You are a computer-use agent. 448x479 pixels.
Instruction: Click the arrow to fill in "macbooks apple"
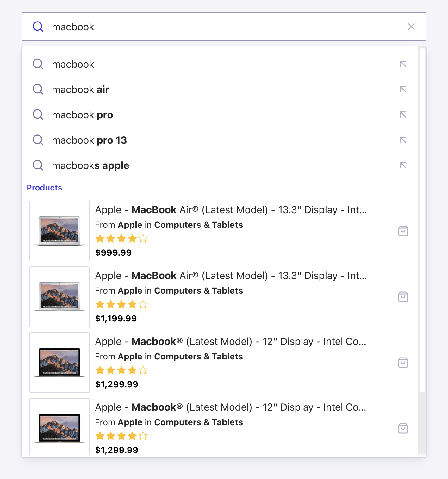(403, 165)
